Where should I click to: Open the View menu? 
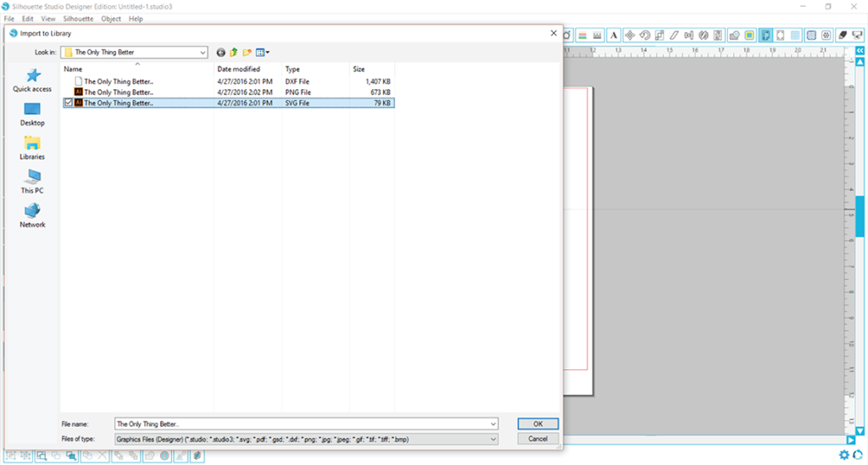click(48, 19)
